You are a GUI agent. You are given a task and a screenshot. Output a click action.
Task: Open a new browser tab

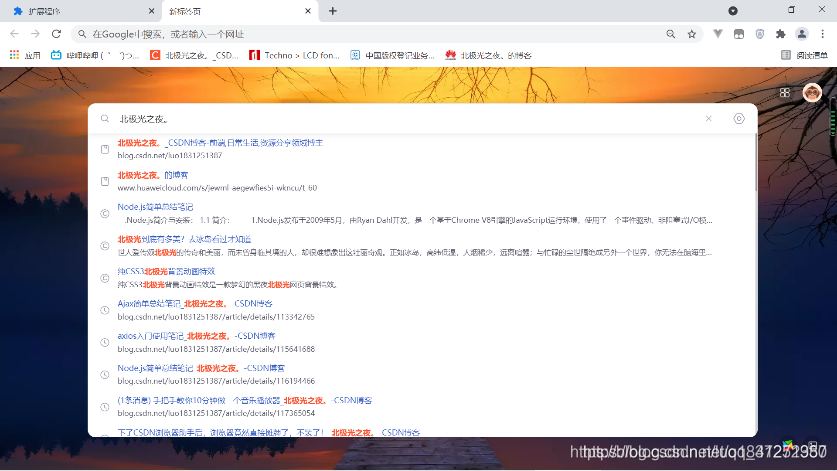click(333, 11)
